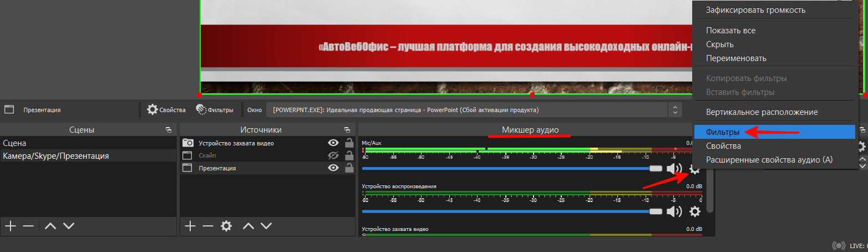
Task: Remove selected scene with minus
Action: [28, 226]
